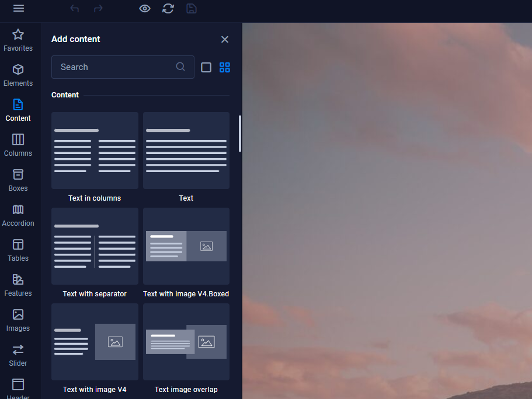Switch to single-column list view
The width and height of the screenshot is (532, 399).
click(206, 67)
